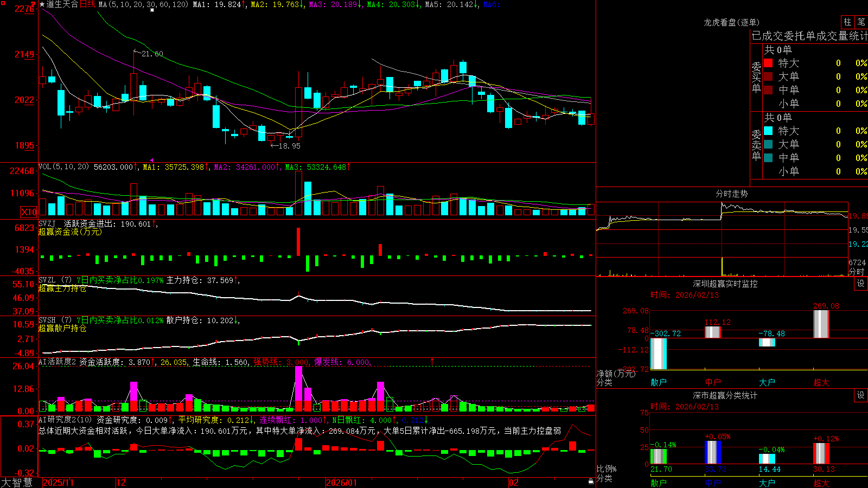
Task: Click the 21.70 散户 percentage value
Action: coord(661,470)
